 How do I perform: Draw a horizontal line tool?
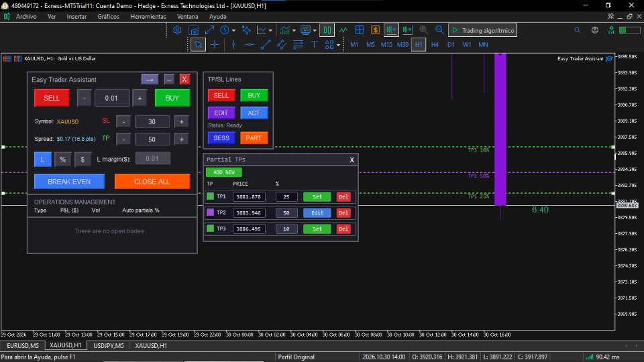[250, 45]
